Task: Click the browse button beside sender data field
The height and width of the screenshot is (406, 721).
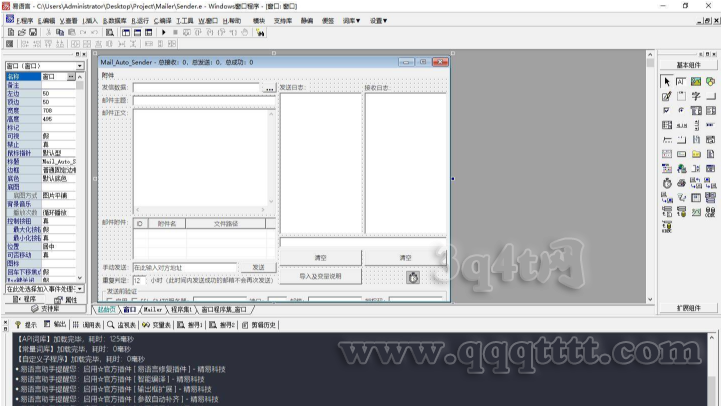Action: point(269,88)
